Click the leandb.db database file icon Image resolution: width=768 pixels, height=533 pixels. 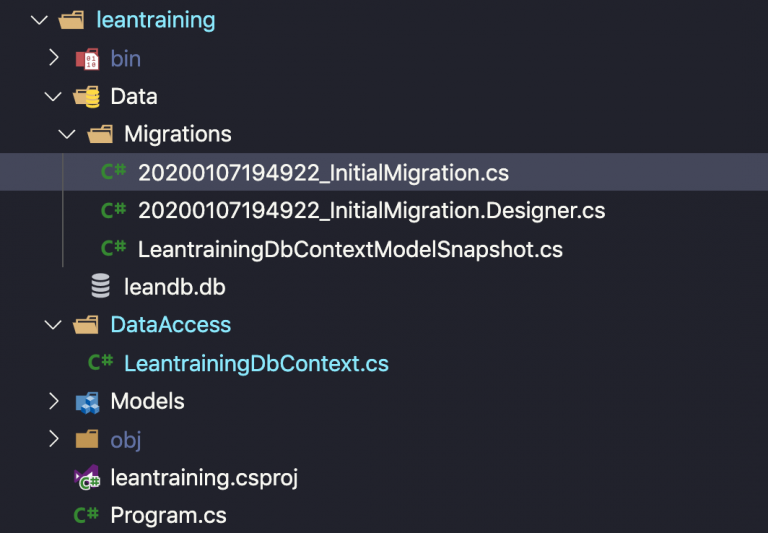(x=100, y=287)
